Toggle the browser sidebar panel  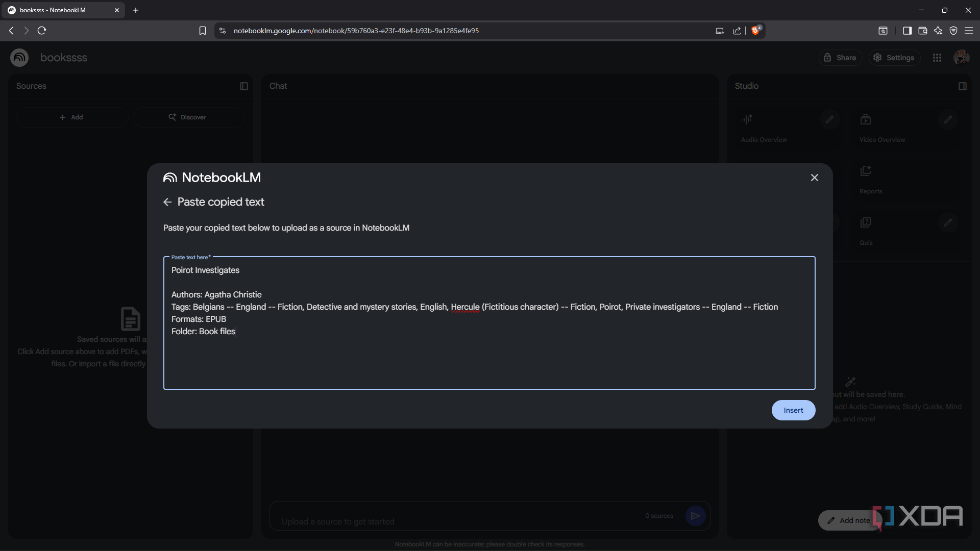click(x=907, y=31)
